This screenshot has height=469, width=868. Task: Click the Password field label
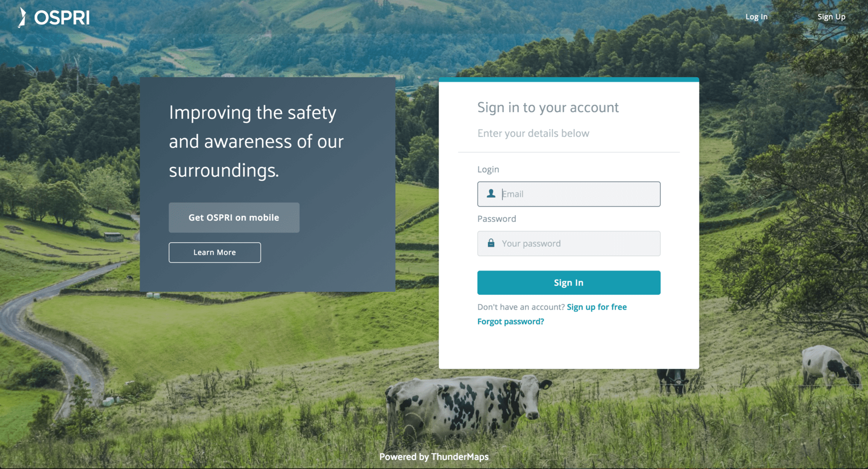coord(496,219)
